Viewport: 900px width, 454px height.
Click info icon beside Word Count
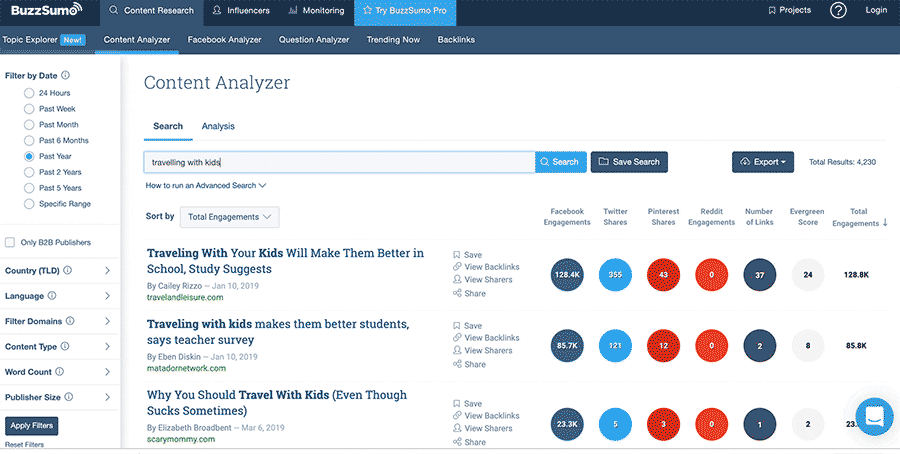(60, 371)
